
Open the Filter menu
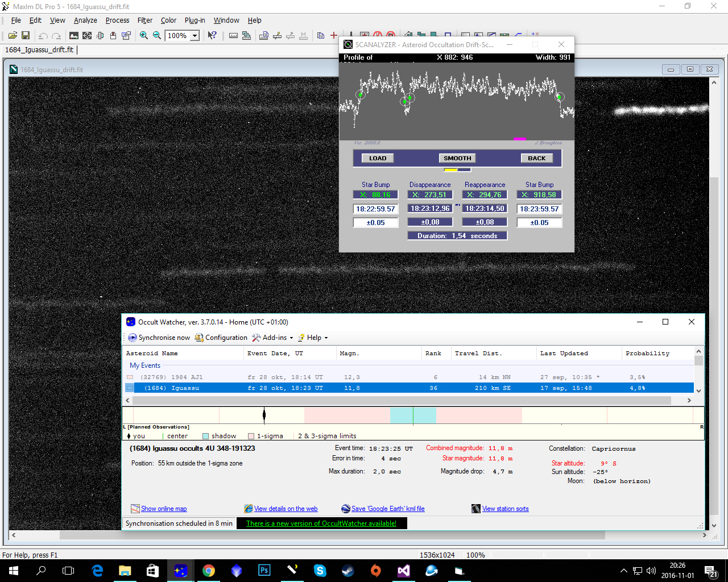click(145, 20)
